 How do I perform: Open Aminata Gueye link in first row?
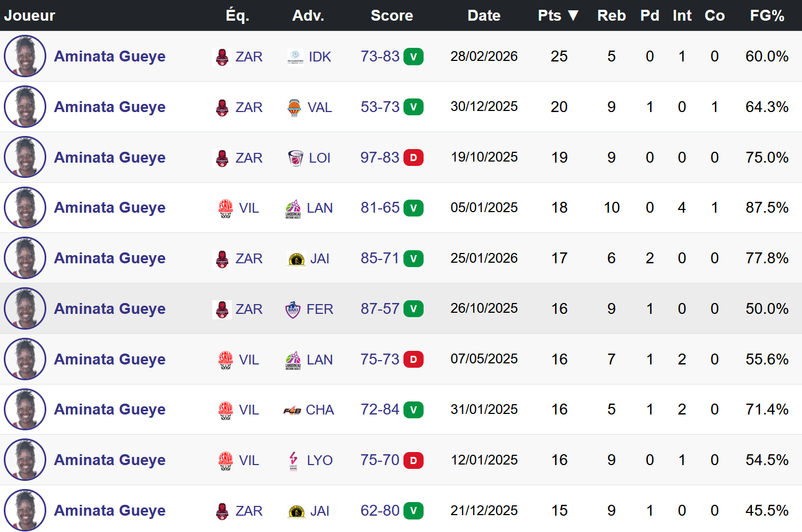coord(109,57)
